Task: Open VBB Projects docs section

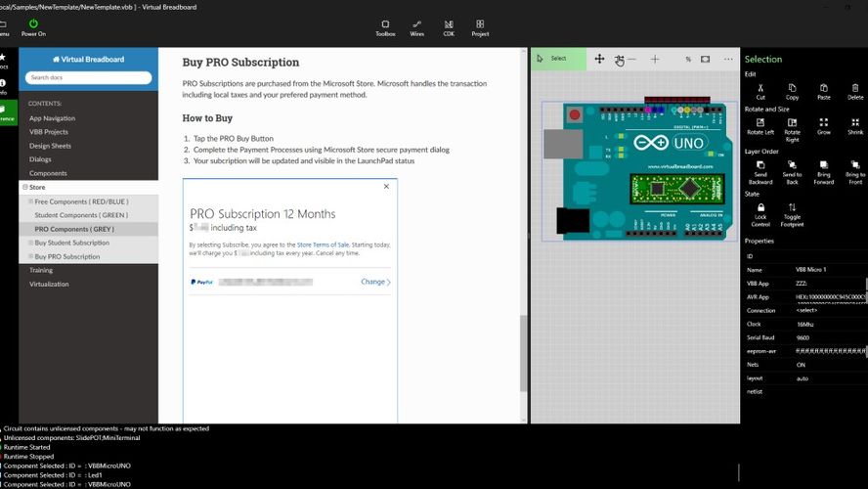Action: coord(49,132)
